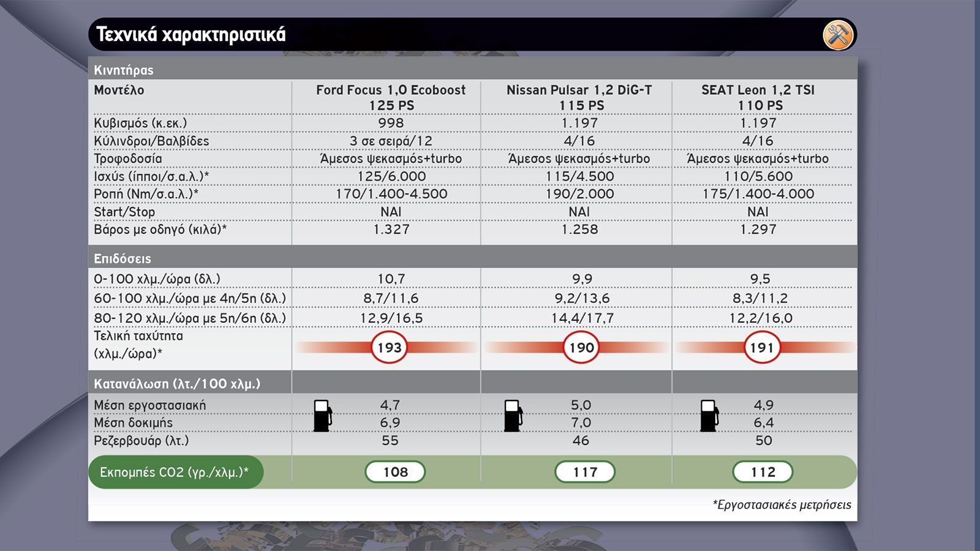Click the 108 CO2 emissions pill
980x551 pixels.
pos(395,472)
